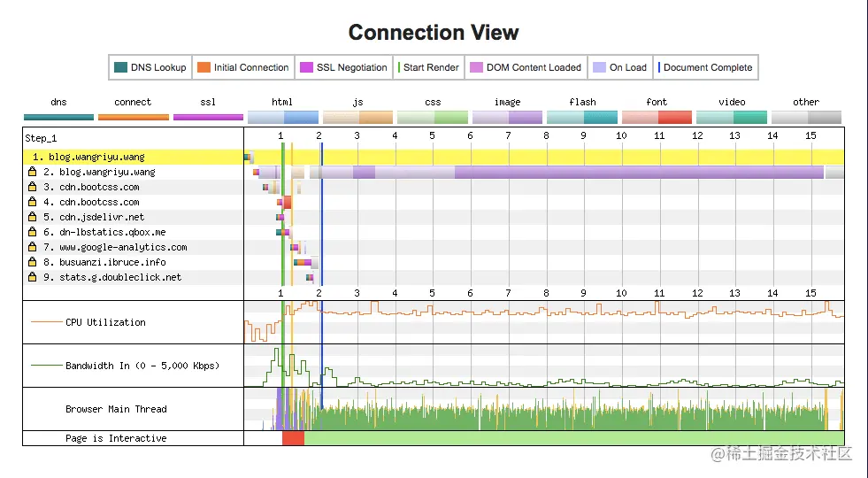868x478 pixels.
Task: Select the row label 4. cdn.bootcss.com
Action: click(91, 202)
